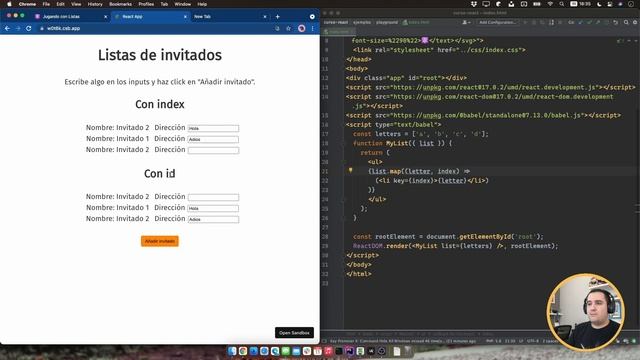Viewport: 640px width, 360px height.
Task: Click the Dirección input containing Hola under Con index
Action: pyautogui.click(x=213, y=128)
